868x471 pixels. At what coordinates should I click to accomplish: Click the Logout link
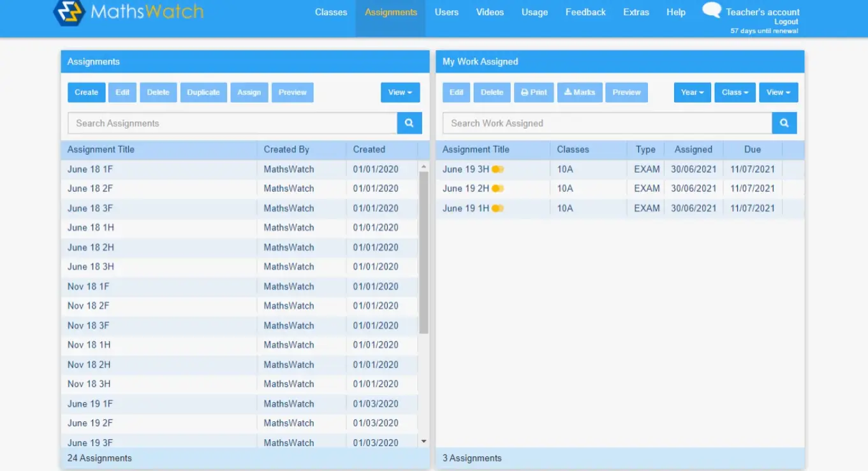(x=786, y=21)
